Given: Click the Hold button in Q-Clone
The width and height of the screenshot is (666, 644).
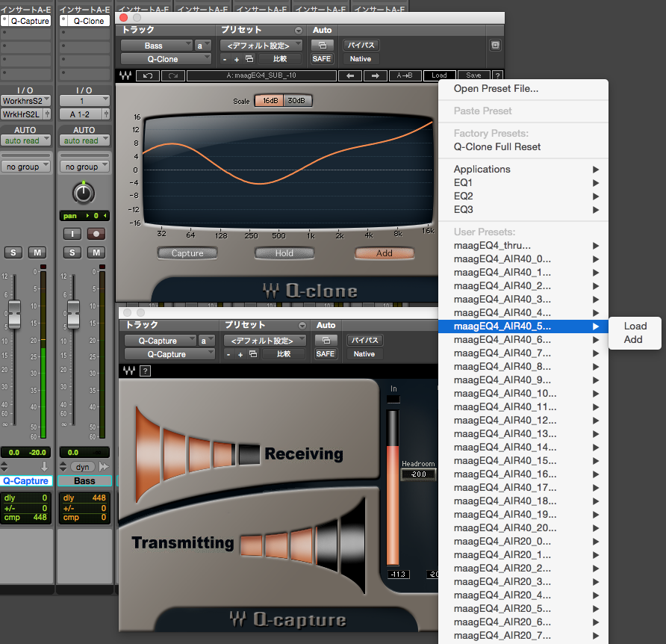Looking at the screenshot, I should 284,253.
